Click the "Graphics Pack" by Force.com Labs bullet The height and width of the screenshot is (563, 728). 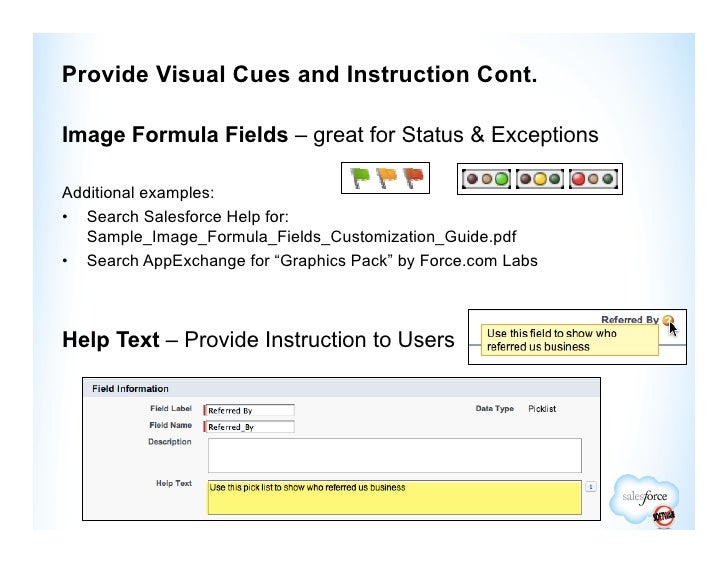(312, 261)
